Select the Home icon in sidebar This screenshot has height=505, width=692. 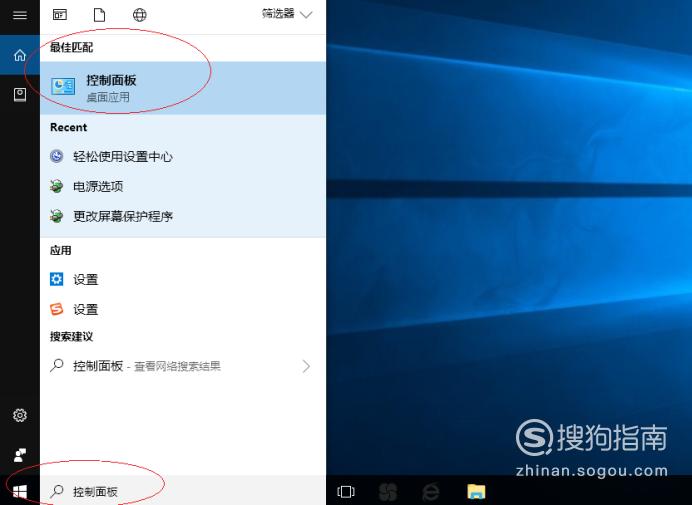point(20,55)
